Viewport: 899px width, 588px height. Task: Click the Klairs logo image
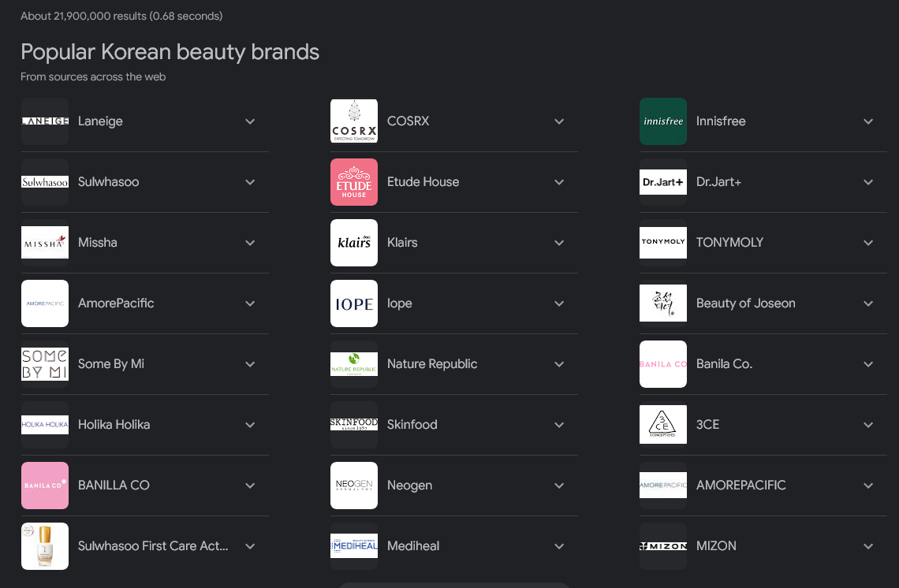pos(353,243)
